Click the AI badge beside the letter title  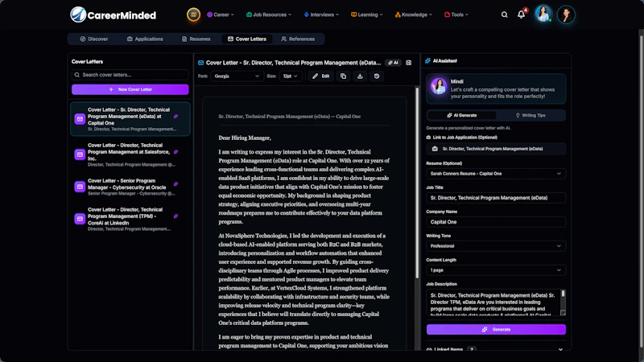pos(394,63)
